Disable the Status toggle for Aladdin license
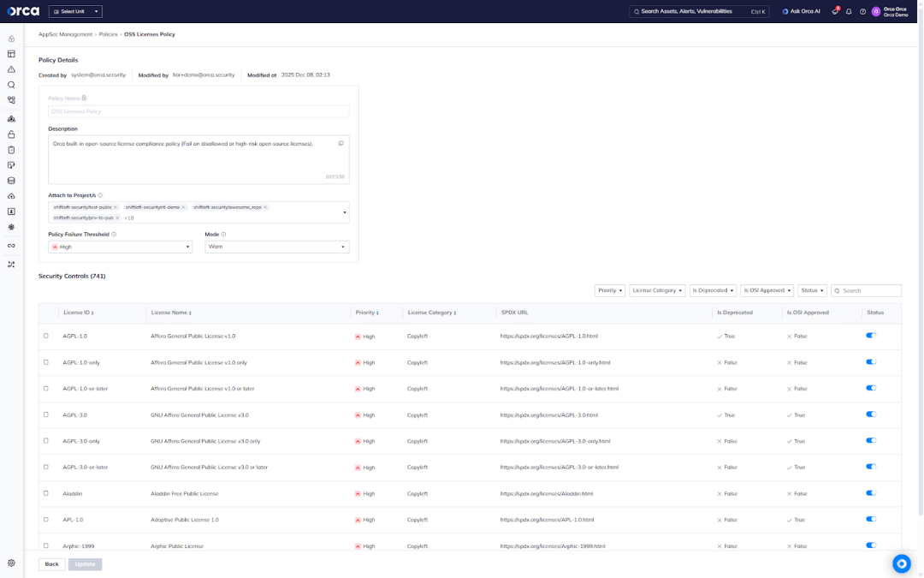Image resolution: width=924 pixels, height=578 pixels. pos(871,492)
